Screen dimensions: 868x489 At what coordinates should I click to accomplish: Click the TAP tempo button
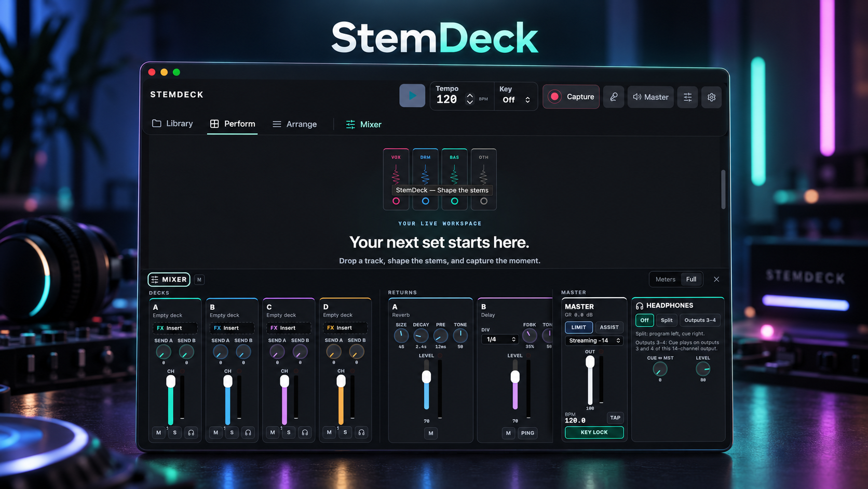coord(615,418)
